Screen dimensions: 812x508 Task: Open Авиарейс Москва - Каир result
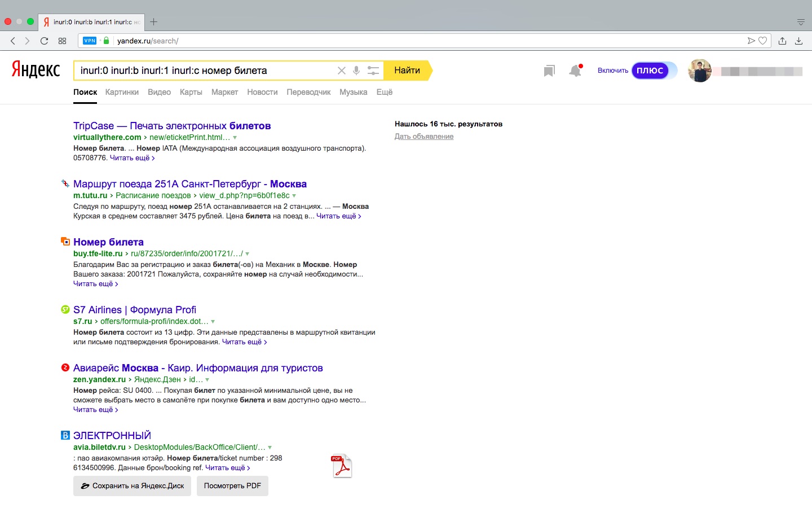pyautogui.click(x=198, y=368)
